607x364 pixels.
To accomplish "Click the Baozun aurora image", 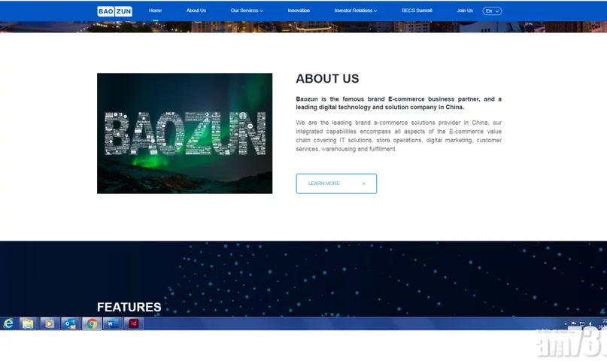I will pyautogui.click(x=184, y=133).
